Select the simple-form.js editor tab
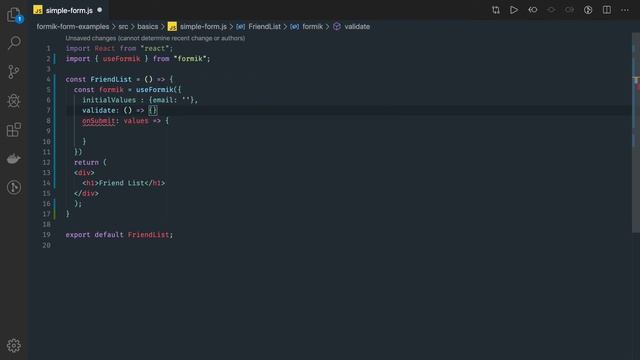Viewport: 640px width, 360px height. [x=68, y=10]
